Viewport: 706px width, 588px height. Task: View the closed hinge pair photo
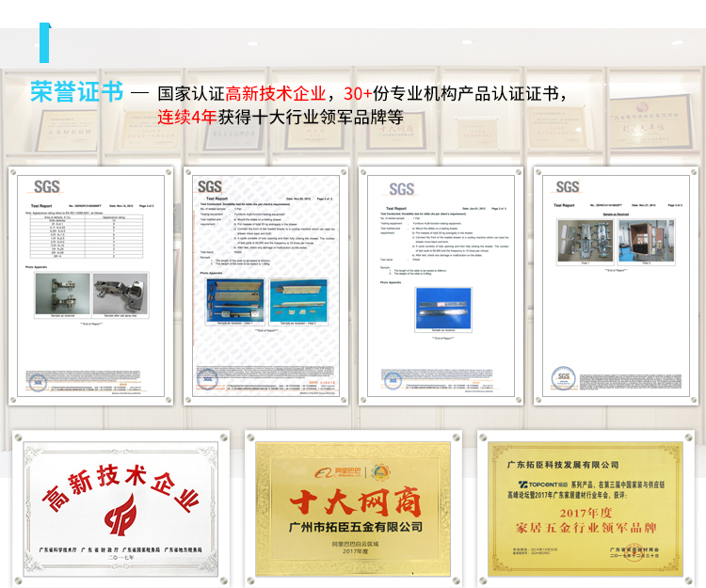point(62,294)
